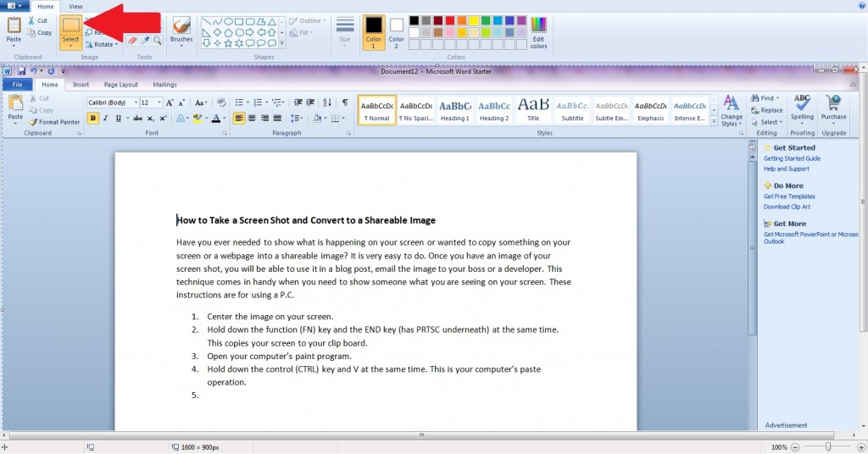
Task: Click Shrink Font icon in Word
Action: click(181, 102)
